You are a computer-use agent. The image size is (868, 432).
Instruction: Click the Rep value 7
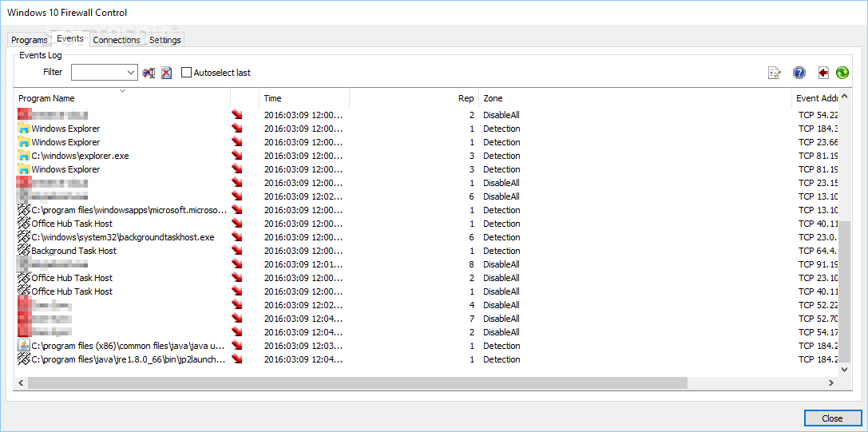[471, 319]
